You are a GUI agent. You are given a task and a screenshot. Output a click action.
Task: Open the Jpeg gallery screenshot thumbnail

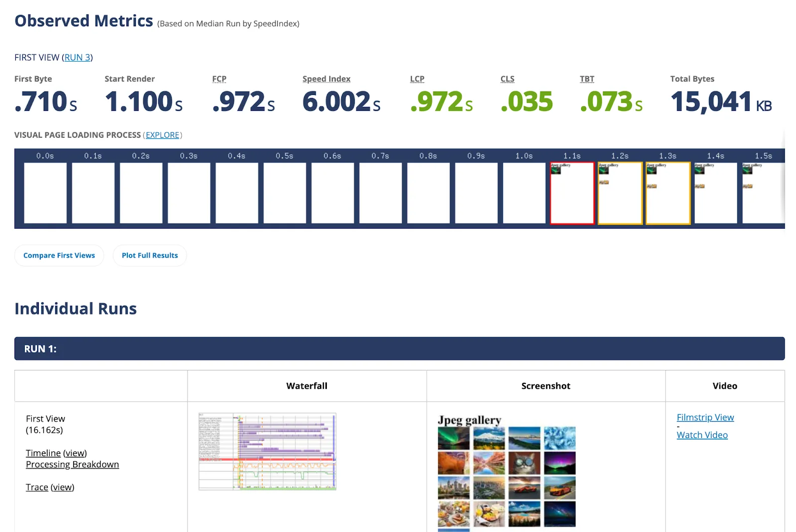click(x=506, y=473)
